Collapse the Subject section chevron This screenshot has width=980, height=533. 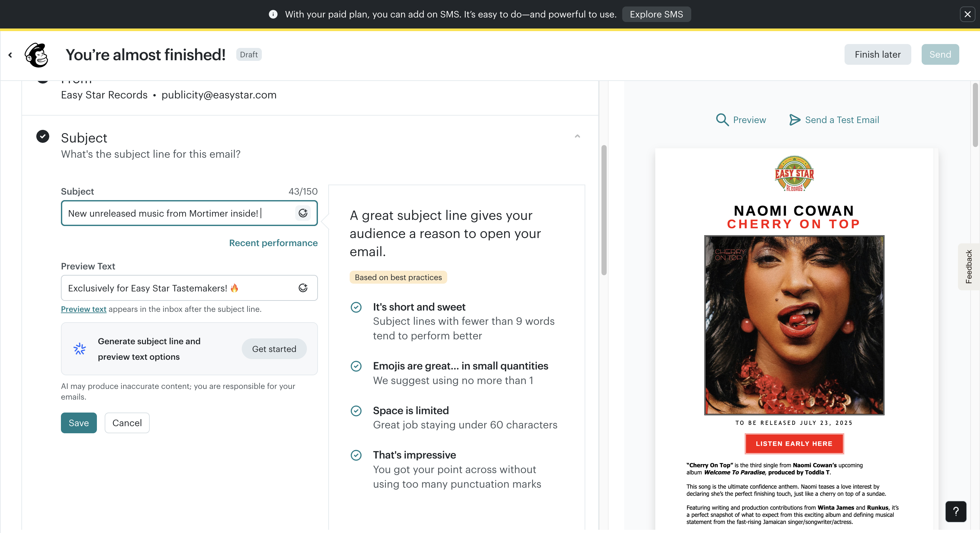coord(577,136)
